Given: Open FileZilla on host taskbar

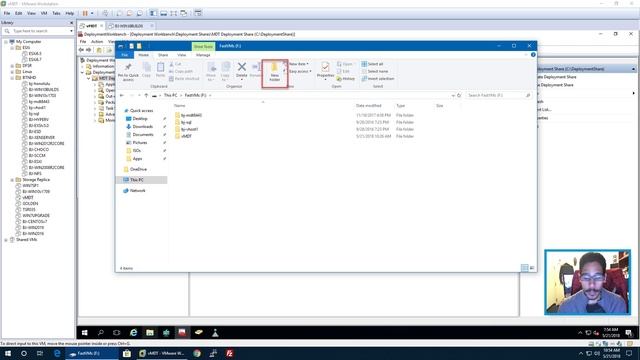Looking at the screenshot, I should (229, 353).
